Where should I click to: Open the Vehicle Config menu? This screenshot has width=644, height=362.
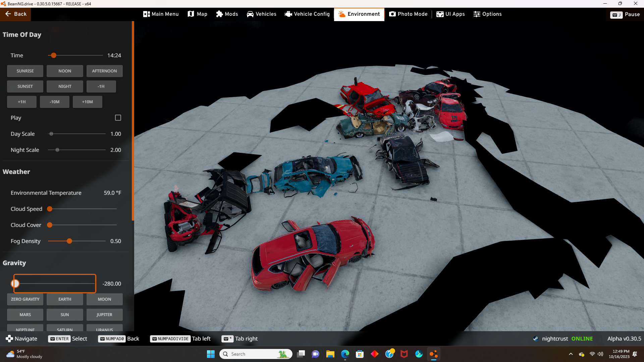[307, 14]
